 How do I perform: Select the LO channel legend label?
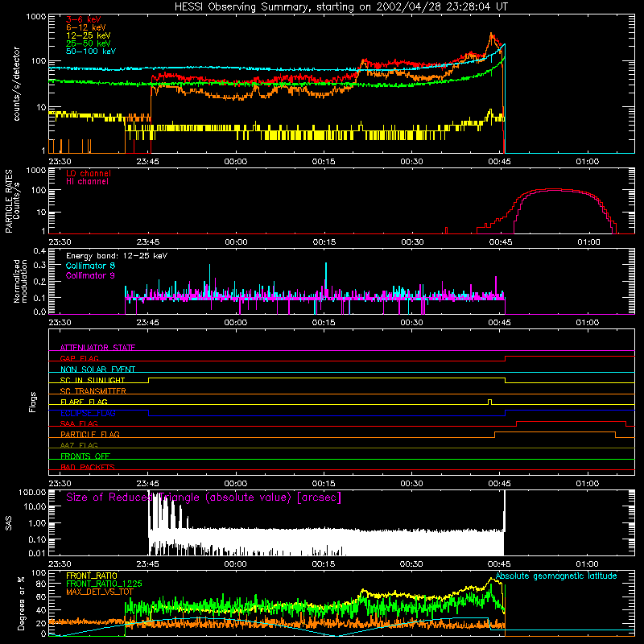(x=89, y=173)
